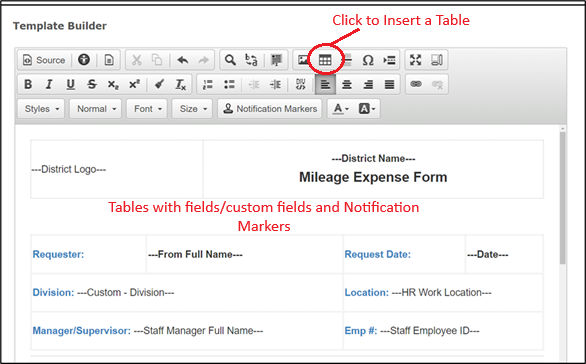Image resolution: width=586 pixels, height=364 pixels.
Task: Open Notification Markers
Action: [270, 109]
